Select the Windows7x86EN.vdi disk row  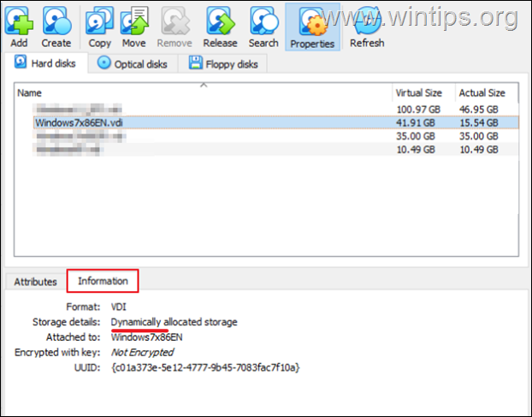click(276, 122)
